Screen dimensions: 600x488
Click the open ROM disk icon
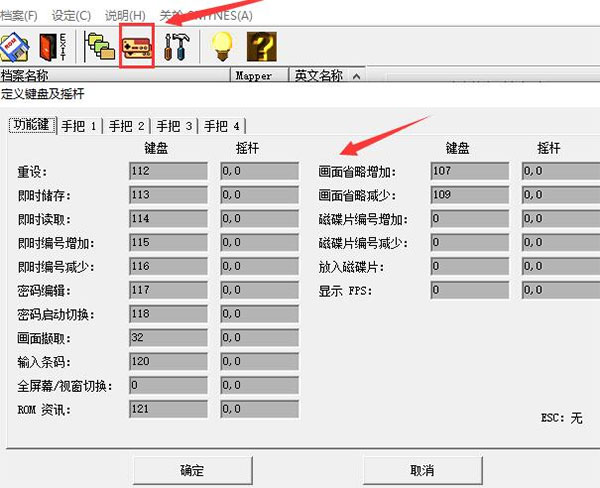point(17,47)
